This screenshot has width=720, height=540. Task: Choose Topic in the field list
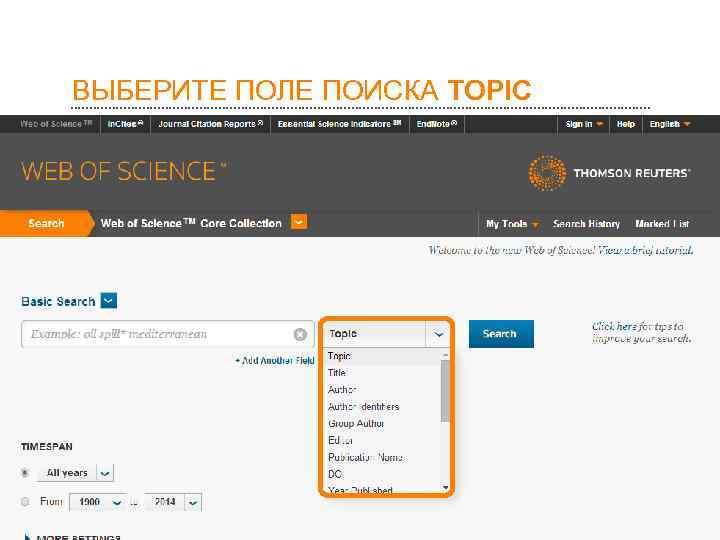(383, 356)
